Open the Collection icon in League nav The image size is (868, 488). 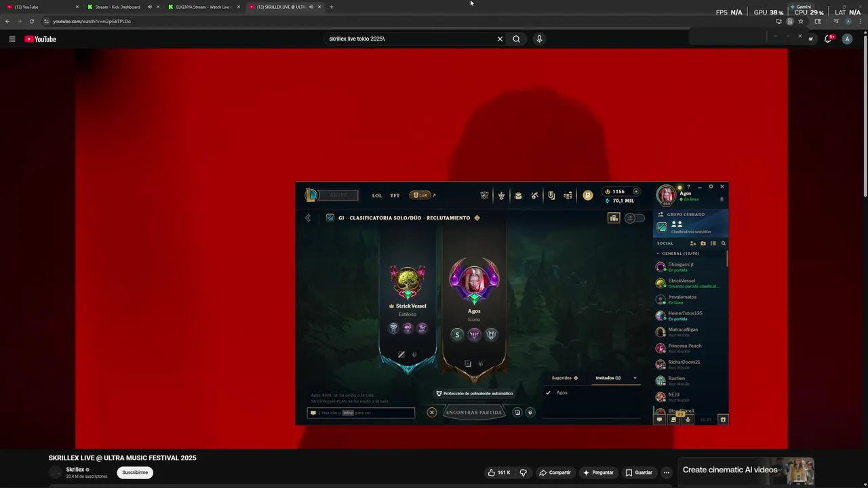tap(518, 195)
